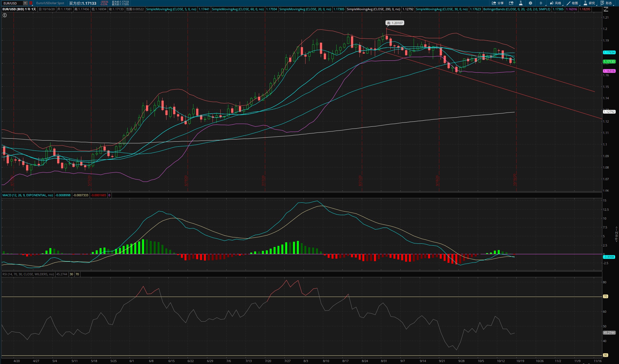Click the green 1.17133 last price tag
Image resolution: width=619 pixels, height=364 pixels.
point(609,62)
